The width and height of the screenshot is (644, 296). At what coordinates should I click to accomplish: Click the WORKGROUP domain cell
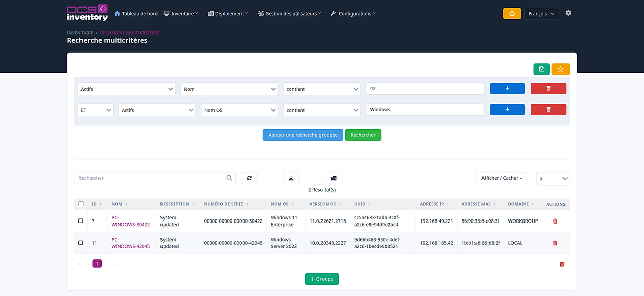pos(523,221)
